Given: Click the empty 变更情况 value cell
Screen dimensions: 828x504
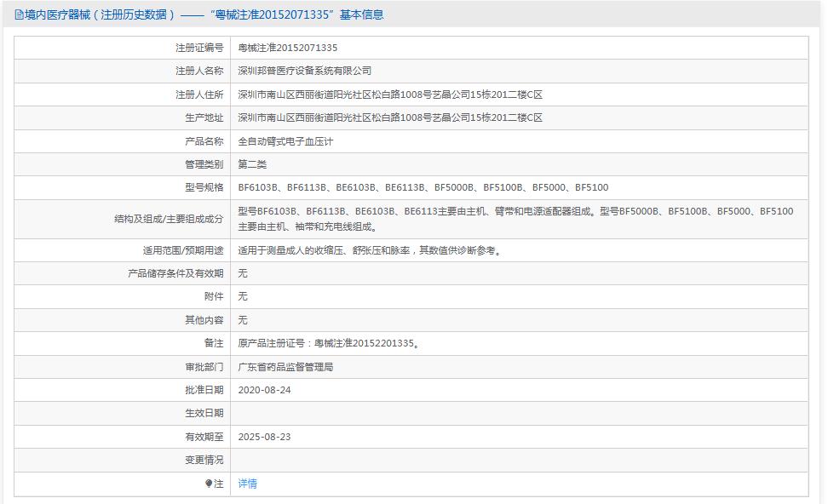Looking at the screenshot, I should [x=518, y=460].
